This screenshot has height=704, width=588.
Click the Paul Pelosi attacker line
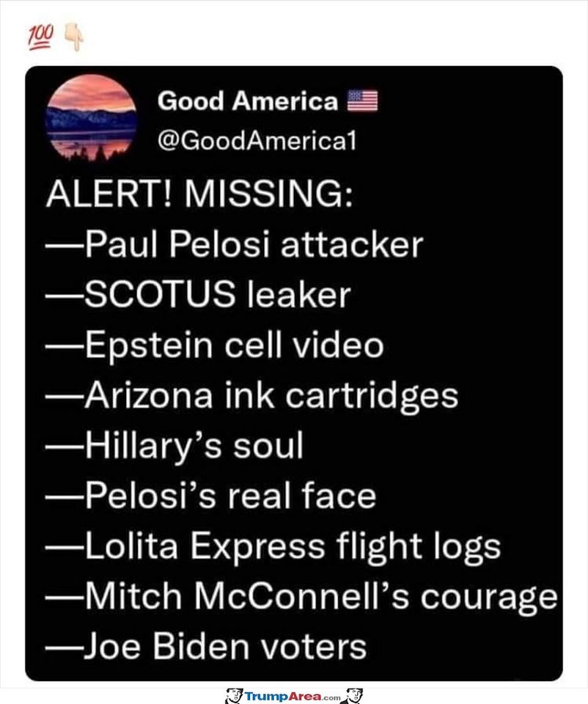235,245
